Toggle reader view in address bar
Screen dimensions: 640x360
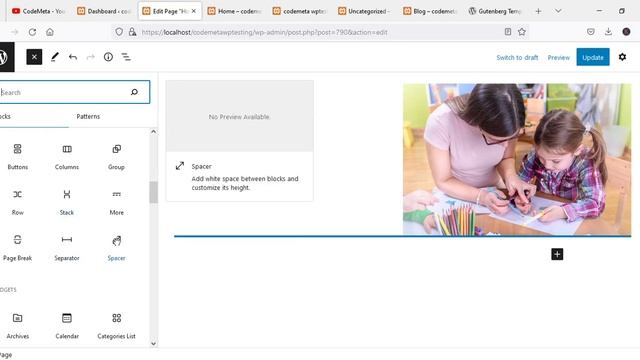tap(508, 32)
